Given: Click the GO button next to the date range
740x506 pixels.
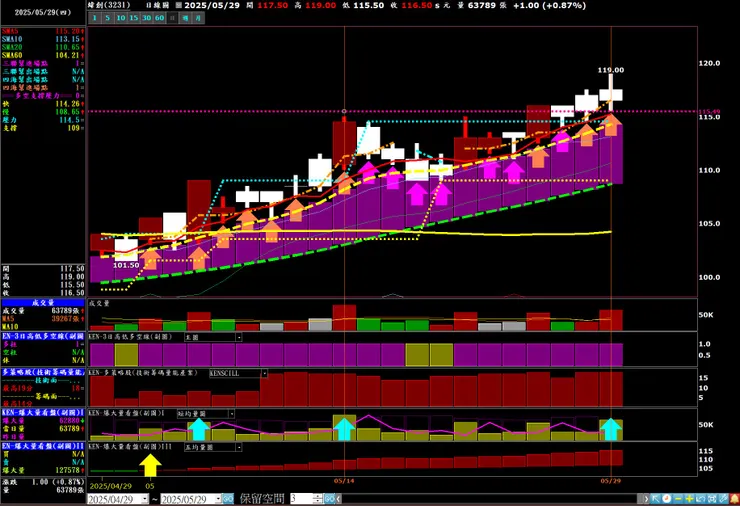Looking at the screenshot, I should pyautogui.click(x=228, y=499).
